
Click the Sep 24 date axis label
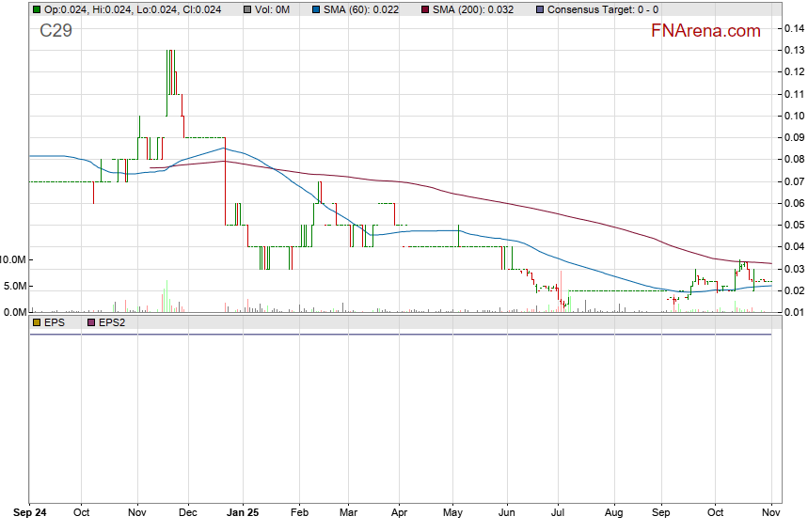click(x=30, y=514)
